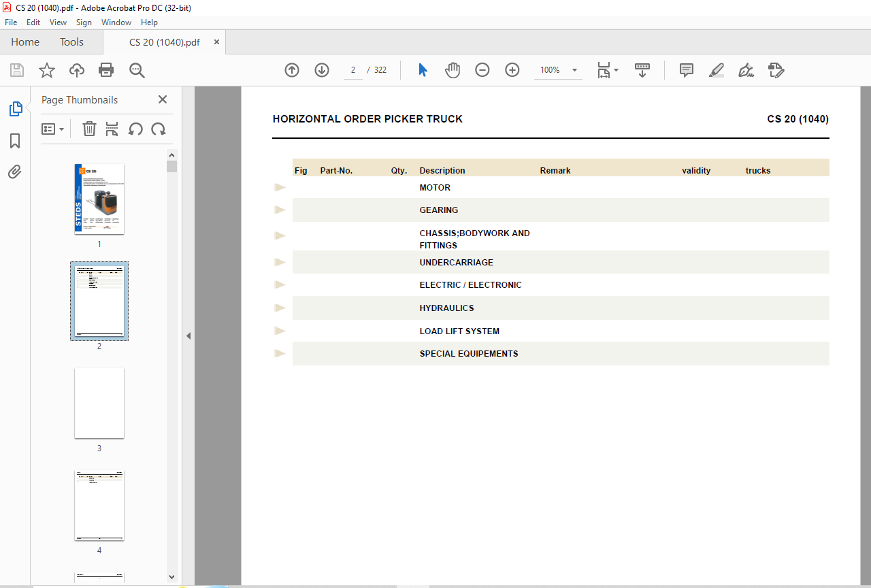The height and width of the screenshot is (588, 871).
Task: Open thumbnail options dropdown
Action: 52,129
